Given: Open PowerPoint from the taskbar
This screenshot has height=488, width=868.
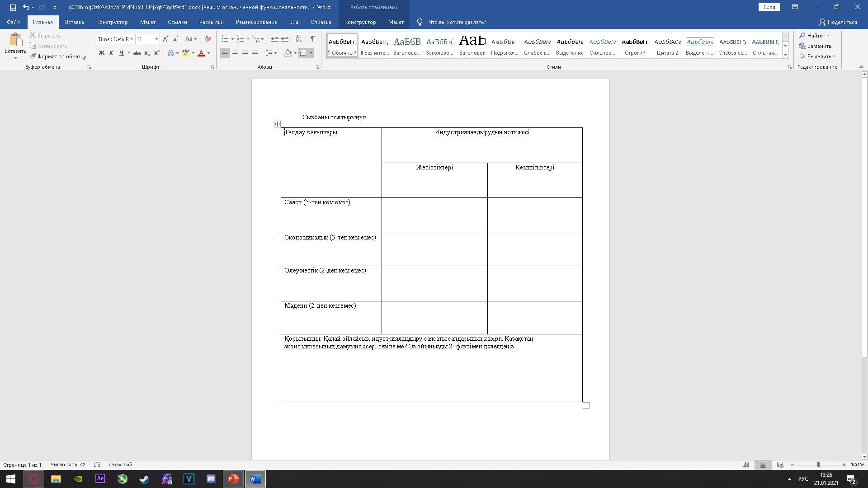Looking at the screenshot, I should pyautogui.click(x=233, y=479).
